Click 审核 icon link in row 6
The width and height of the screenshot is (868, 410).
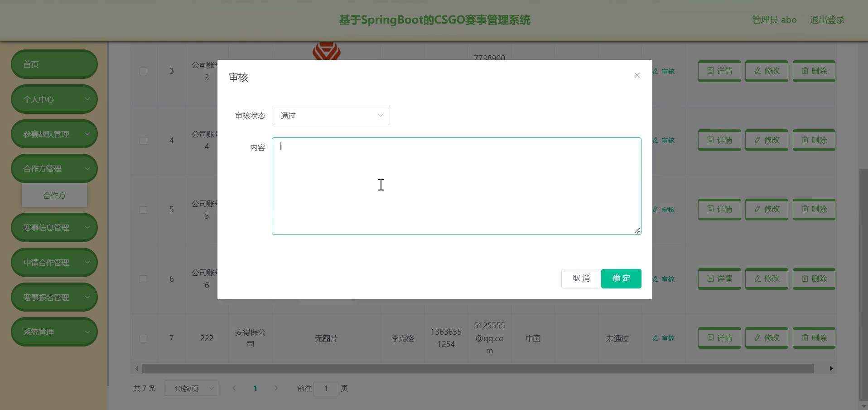coord(664,279)
